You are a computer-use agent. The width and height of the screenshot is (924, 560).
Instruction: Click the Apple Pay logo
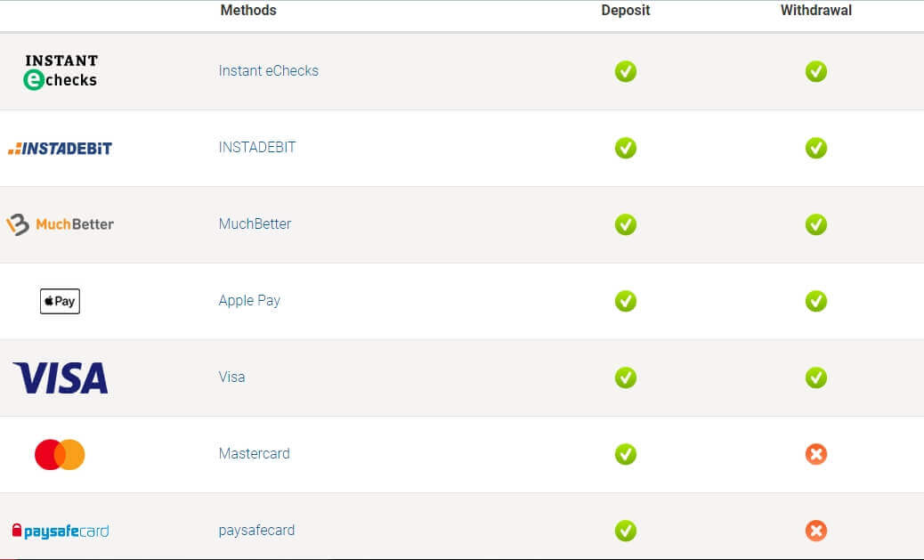click(60, 301)
